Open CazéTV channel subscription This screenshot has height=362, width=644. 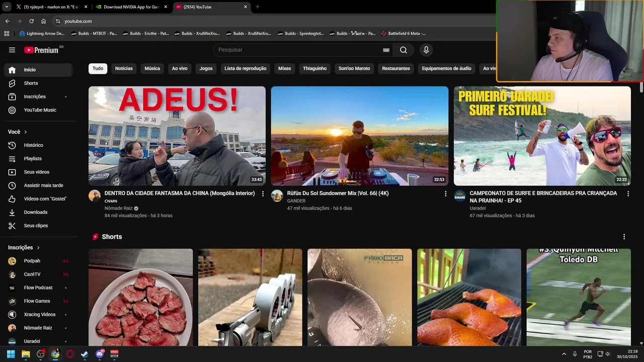click(x=38, y=275)
